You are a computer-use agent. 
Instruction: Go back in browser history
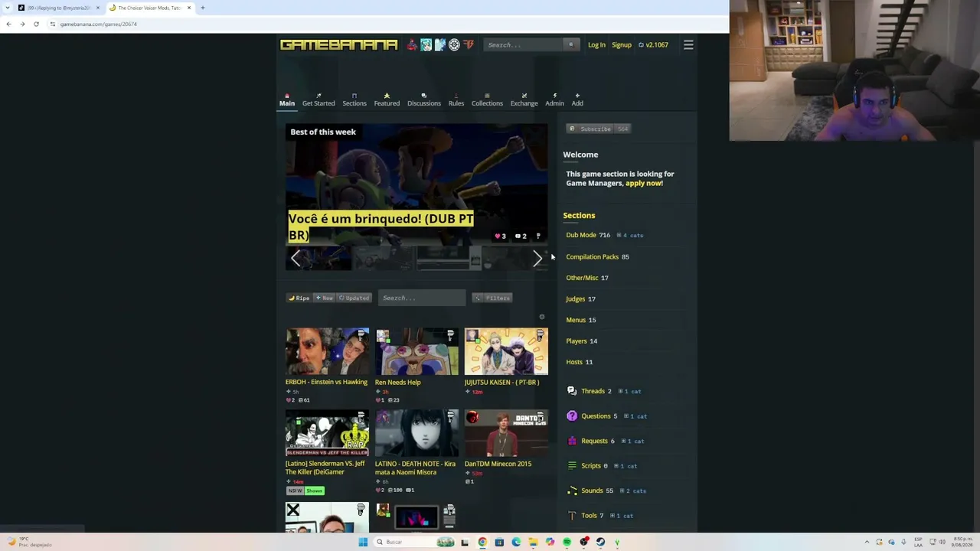[x=8, y=24]
